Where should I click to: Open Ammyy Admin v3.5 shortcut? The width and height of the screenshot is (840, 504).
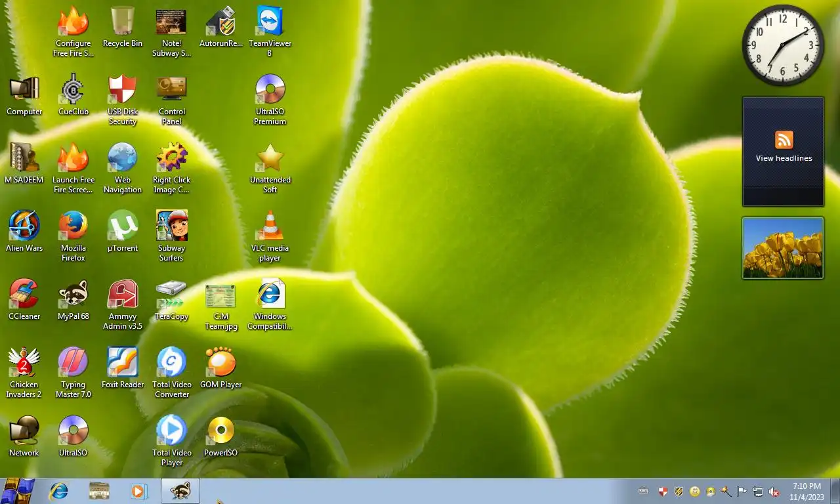click(x=123, y=305)
